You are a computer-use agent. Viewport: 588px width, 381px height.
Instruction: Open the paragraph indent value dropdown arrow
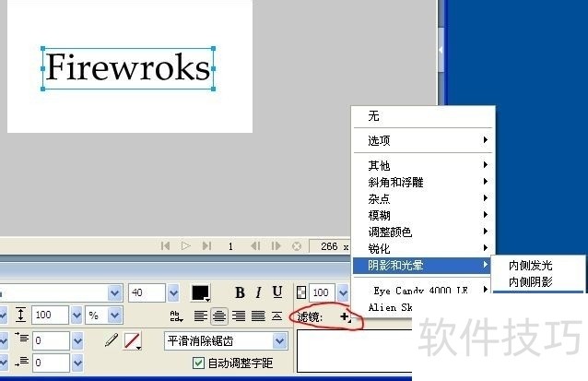point(77,340)
